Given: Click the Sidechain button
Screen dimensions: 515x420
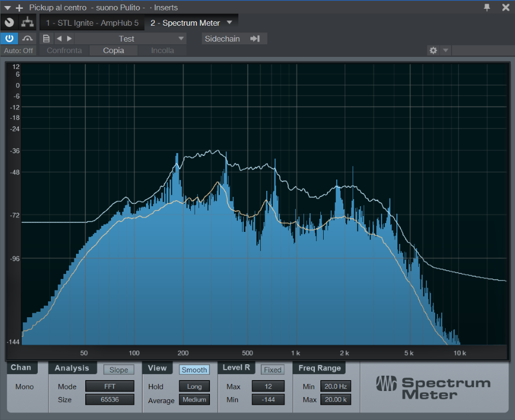Looking at the screenshot, I should tap(233, 38).
